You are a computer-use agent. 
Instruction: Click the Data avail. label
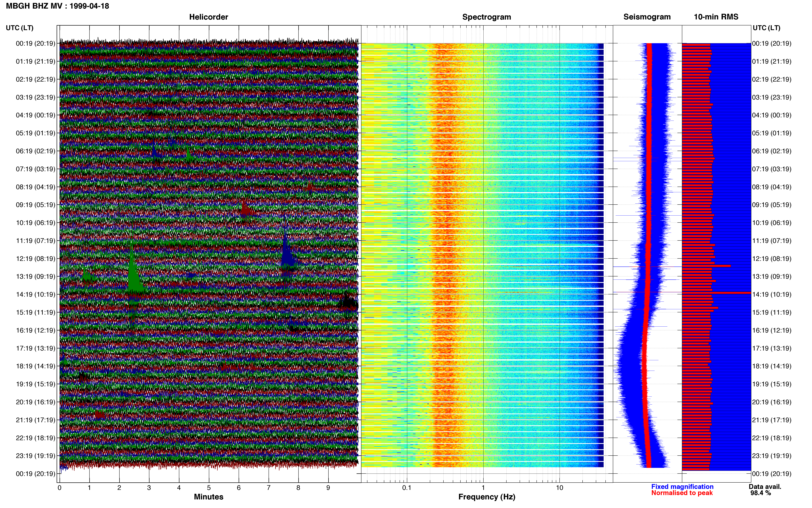(x=765, y=486)
